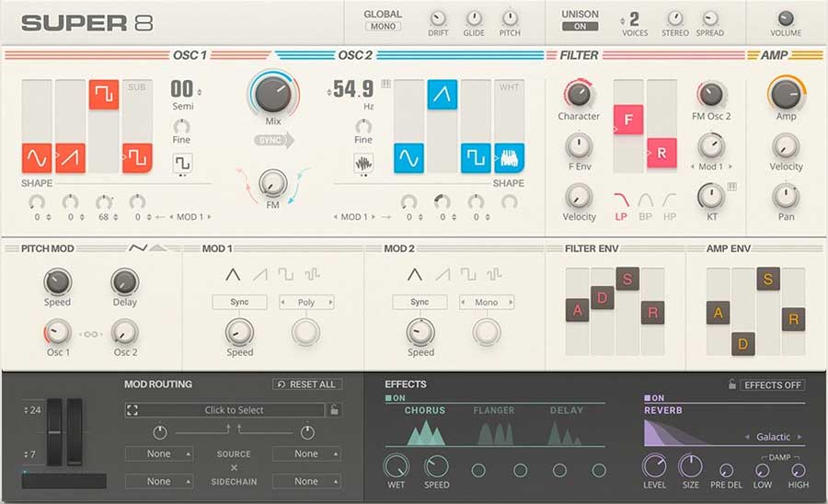Select OSC 2 square wave shape

coord(476,158)
